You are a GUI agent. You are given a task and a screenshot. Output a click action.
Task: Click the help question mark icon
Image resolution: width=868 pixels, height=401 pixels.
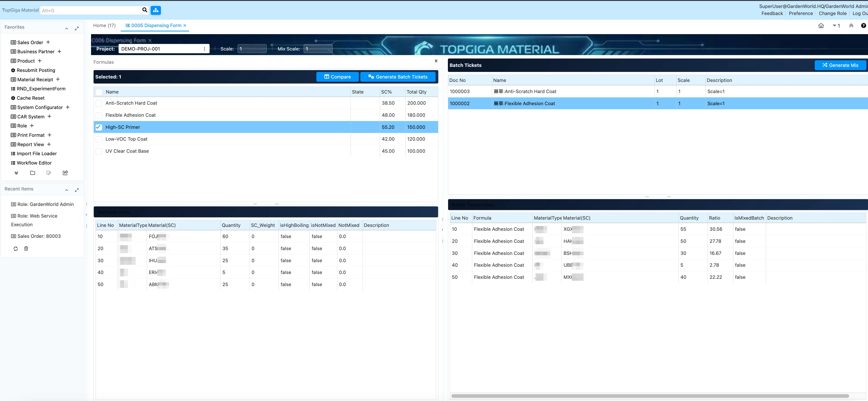(x=863, y=26)
